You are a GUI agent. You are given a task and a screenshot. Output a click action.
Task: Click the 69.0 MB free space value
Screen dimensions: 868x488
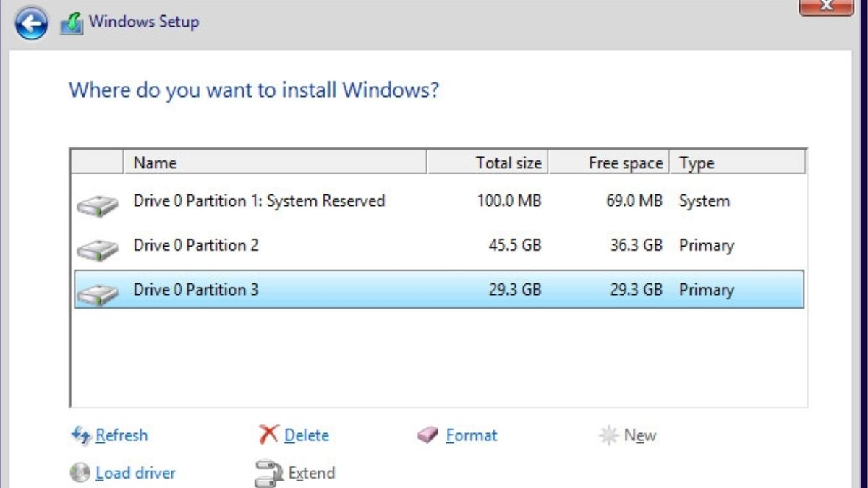[x=634, y=201]
